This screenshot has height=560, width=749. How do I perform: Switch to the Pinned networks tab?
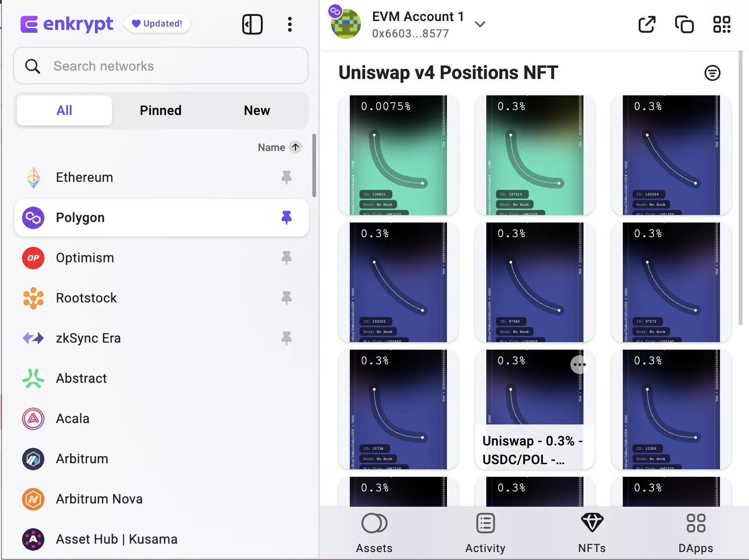click(x=161, y=110)
